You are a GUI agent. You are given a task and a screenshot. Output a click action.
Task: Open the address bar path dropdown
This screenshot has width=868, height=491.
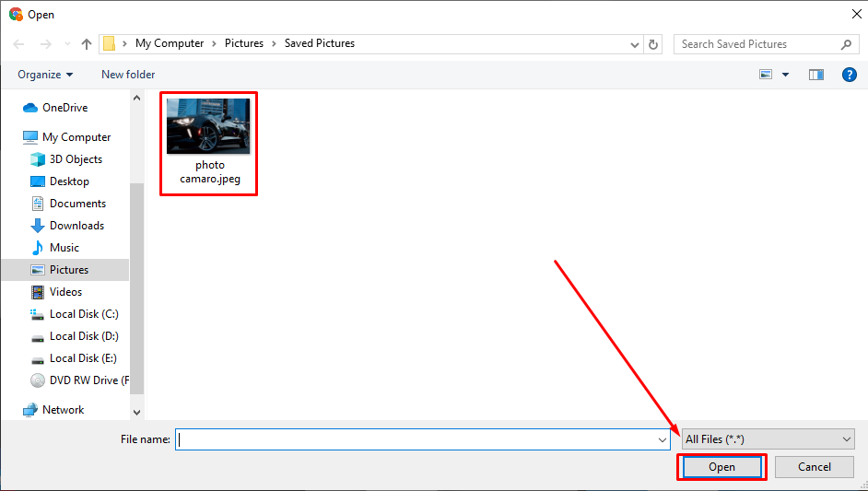point(635,44)
